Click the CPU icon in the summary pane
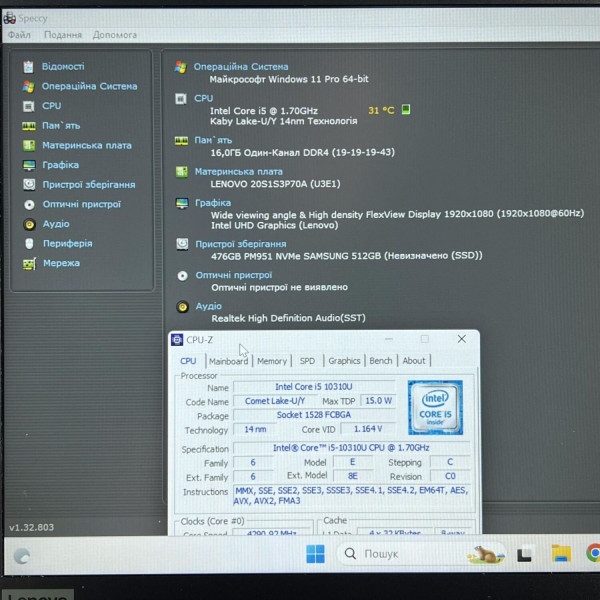Viewport: 600px width, 600px height. point(181,99)
